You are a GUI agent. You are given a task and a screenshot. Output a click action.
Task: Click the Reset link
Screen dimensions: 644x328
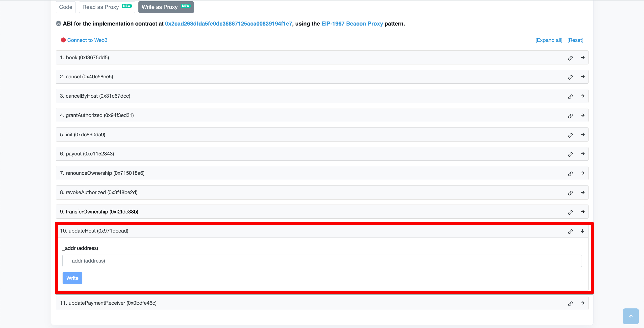click(x=575, y=40)
